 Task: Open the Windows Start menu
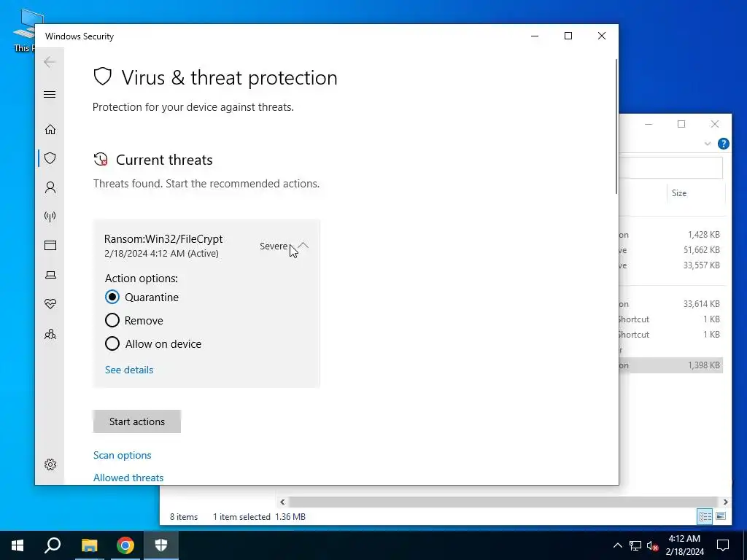18,545
